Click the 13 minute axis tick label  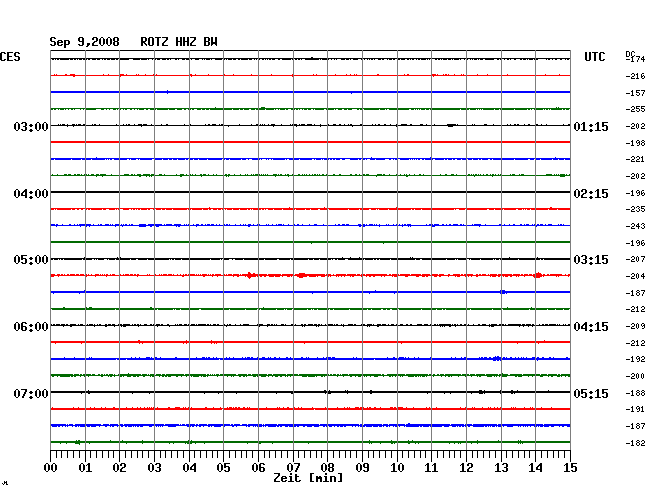[x=501, y=468]
